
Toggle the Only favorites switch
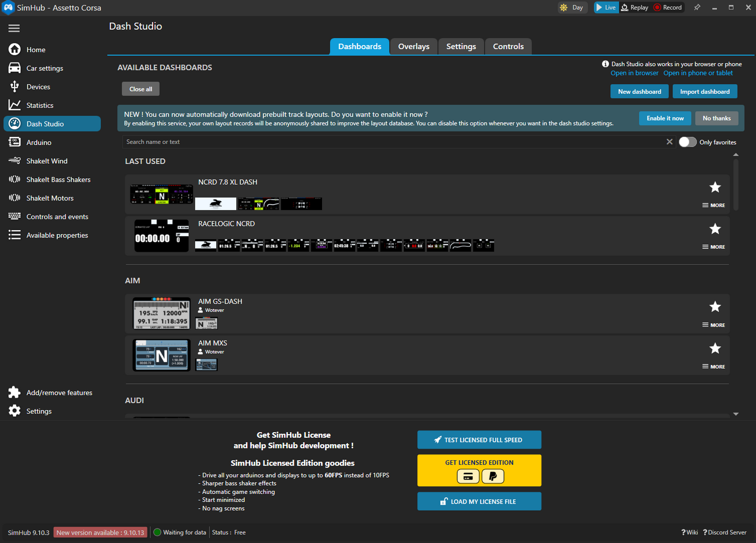pos(687,142)
